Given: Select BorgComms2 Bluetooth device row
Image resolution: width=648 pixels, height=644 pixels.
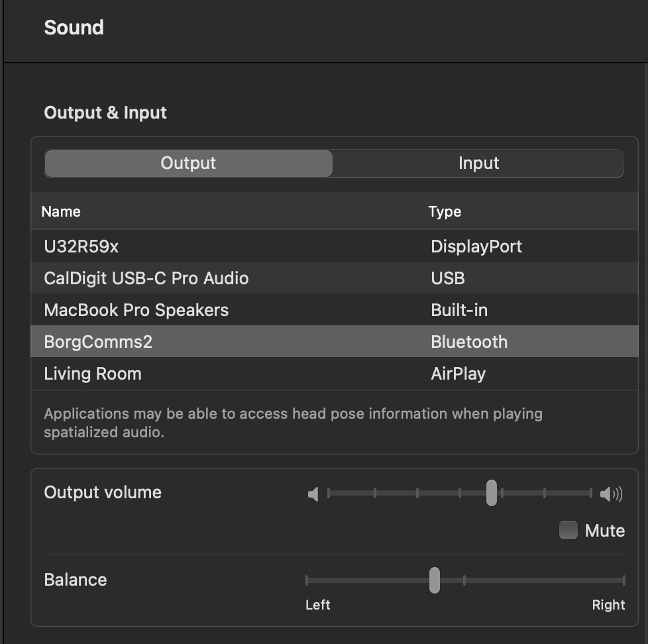Looking at the screenshot, I should pos(335,341).
